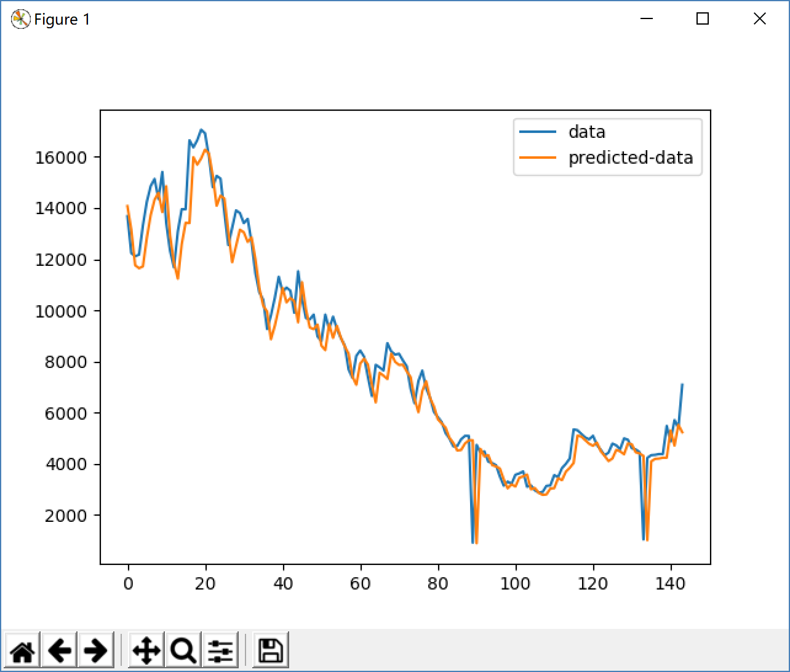Select the Zoom-to-rectangle magnifier tool
Image resolution: width=790 pixels, height=672 pixels.
(x=182, y=649)
